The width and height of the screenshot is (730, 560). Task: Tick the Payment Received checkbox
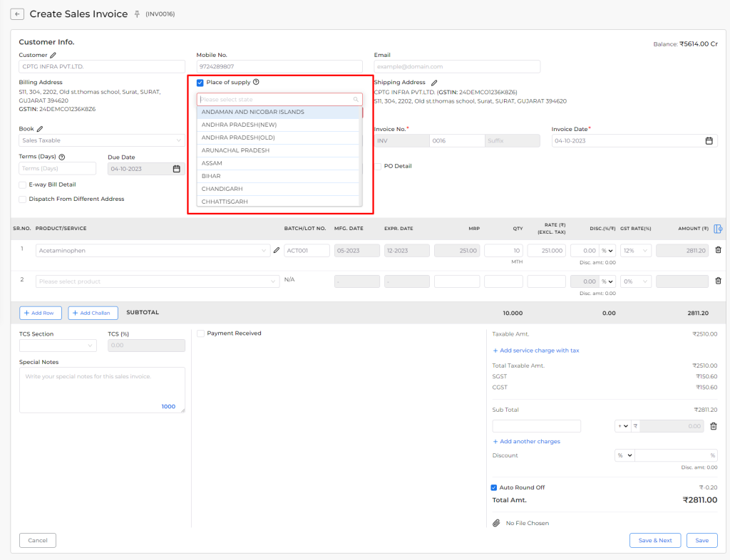[200, 333]
